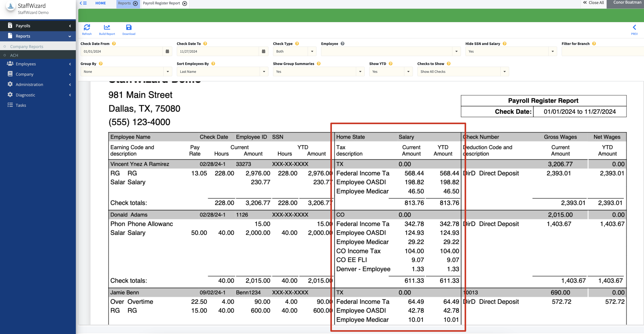This screenshot has height=334, width=644.
Task: Open the Checks to Show dropdown
Action: pyautogui.click(x=504, y=71)
